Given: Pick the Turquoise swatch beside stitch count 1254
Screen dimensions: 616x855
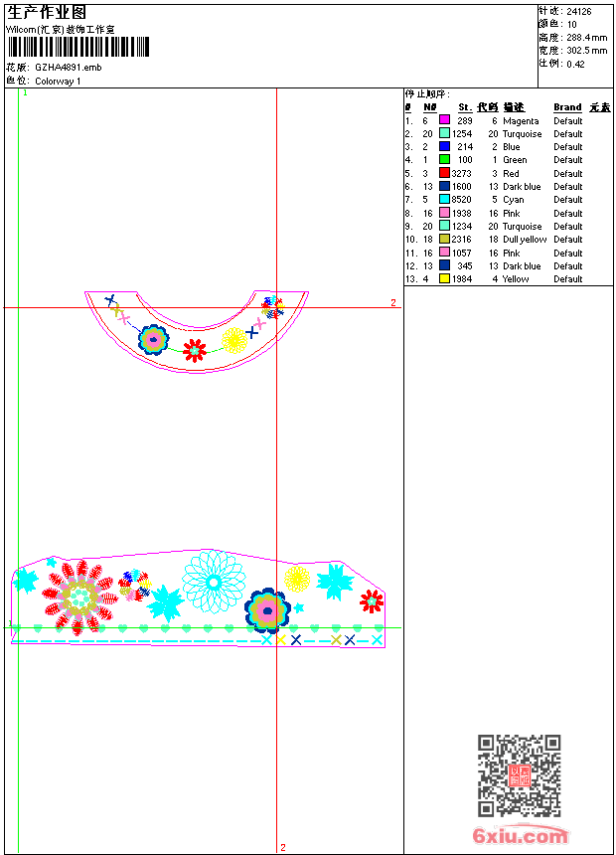Looking at the screenshot, I should tap(444, 133).
